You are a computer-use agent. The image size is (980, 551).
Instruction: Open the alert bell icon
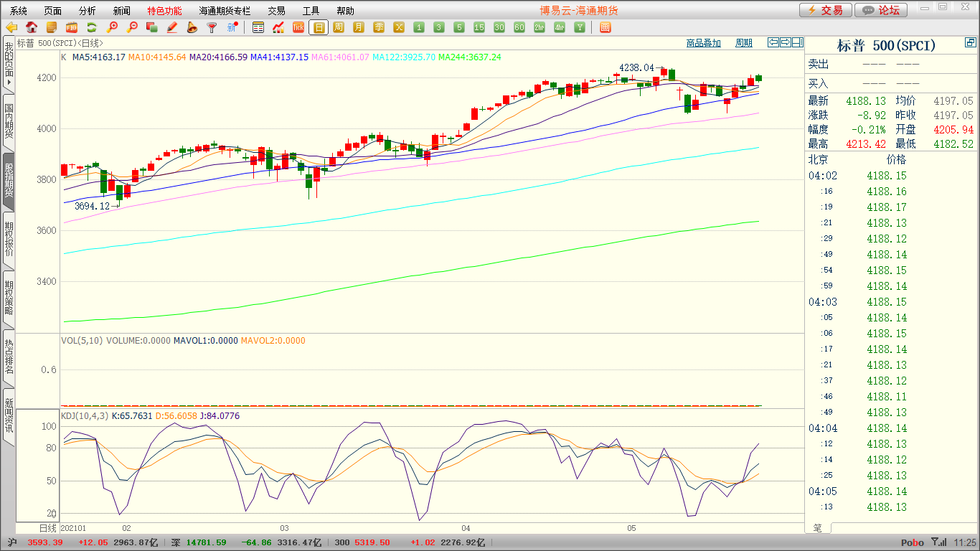192,27
